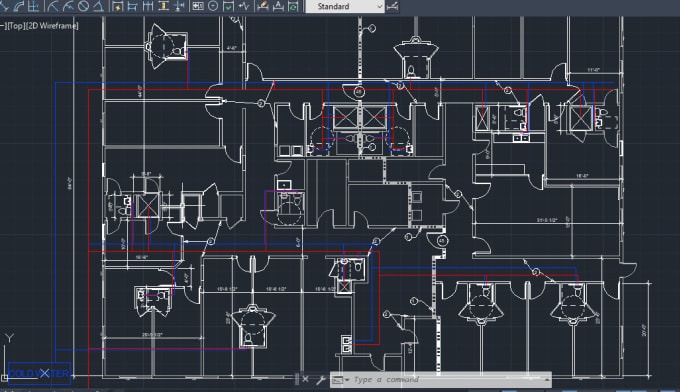
Task: Close the command line window
Action: tap(305, 379)
